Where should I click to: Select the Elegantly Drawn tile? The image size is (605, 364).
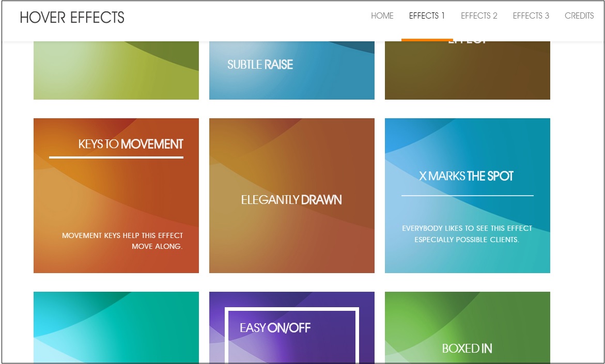pos(292,196)
